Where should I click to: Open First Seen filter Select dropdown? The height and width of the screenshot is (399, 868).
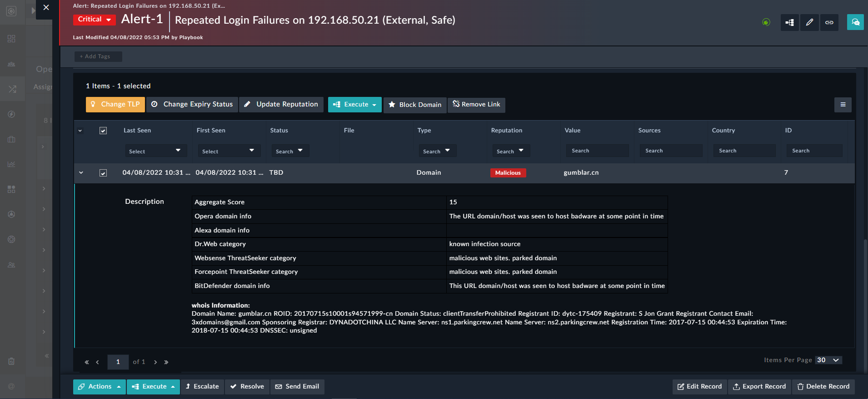coord(229,151)
